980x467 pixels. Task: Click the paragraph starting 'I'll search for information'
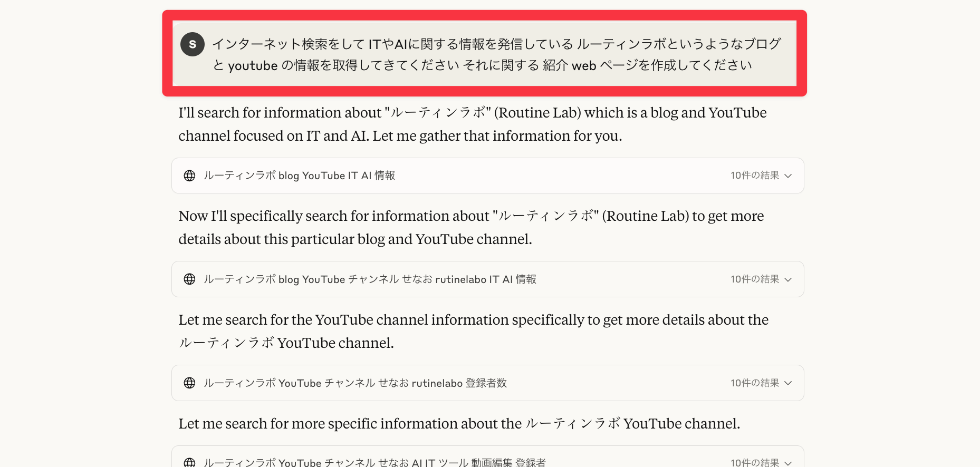[x=472, y=124]
